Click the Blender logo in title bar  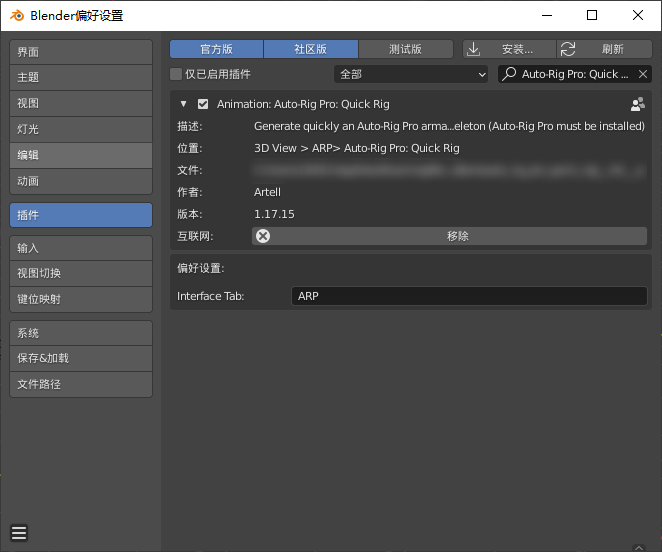point(17,16)
